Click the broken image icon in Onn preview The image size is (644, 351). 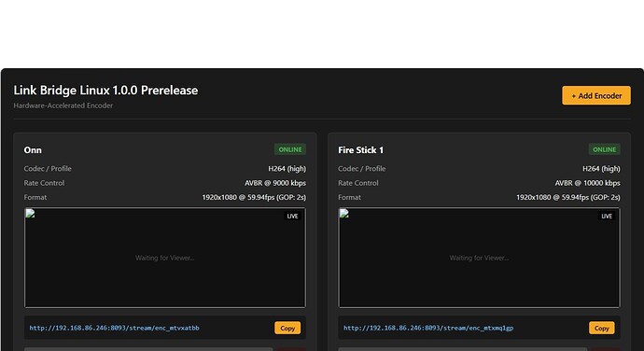coord(31,214)
